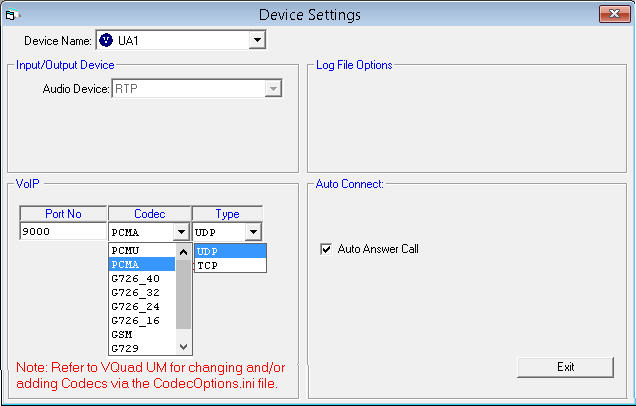
Task: Click the UA1 device name text
Action: point(128,41)
